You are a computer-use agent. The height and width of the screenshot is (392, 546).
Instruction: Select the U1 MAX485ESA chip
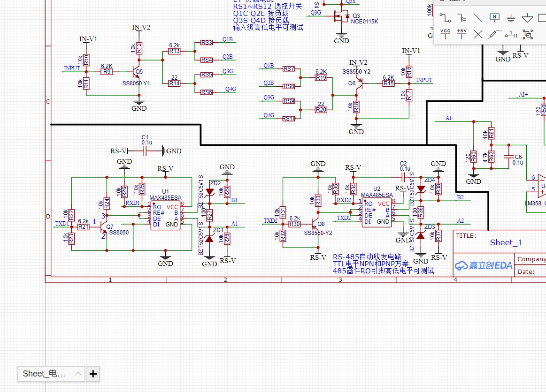tap(166, 215)
